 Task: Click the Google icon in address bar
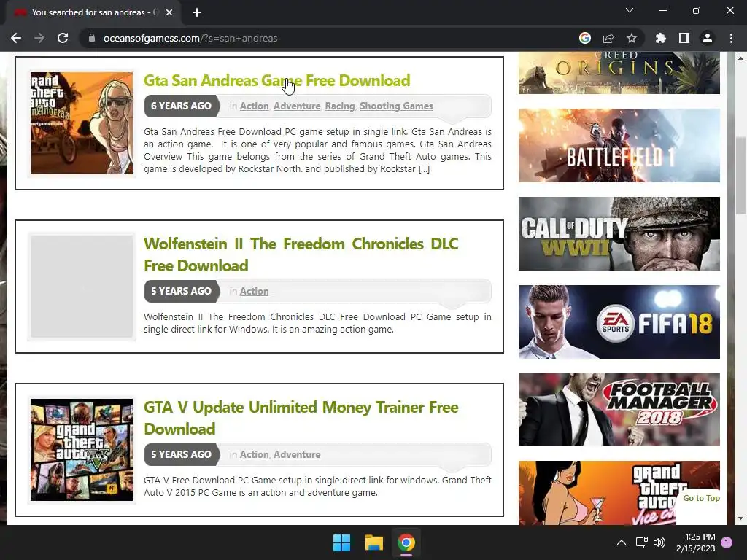pos(585,38)
